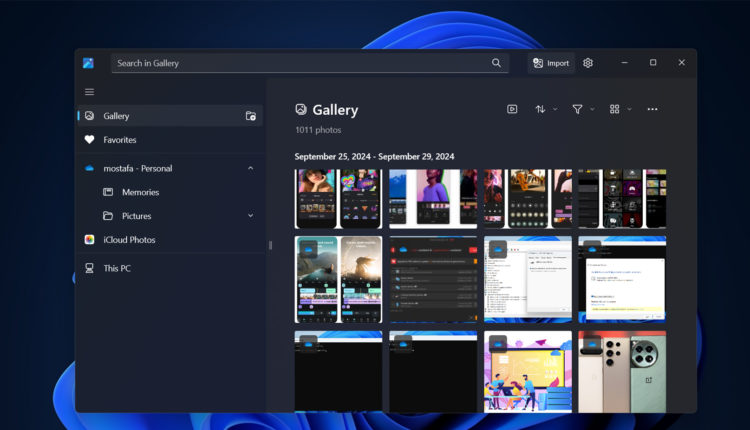This screenshot has width=750, height=430.
Task: Open thumbnail with yellow bridge phone screens
Action: click(x=528, y=198)
